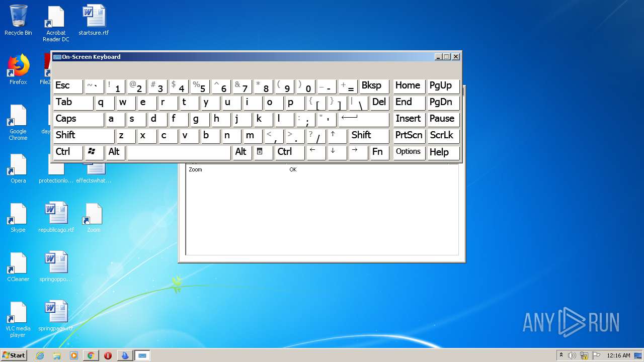Select springpage.rtf desktop file
Viewport: 644px width, 362px height.
(x=56, y=316)
